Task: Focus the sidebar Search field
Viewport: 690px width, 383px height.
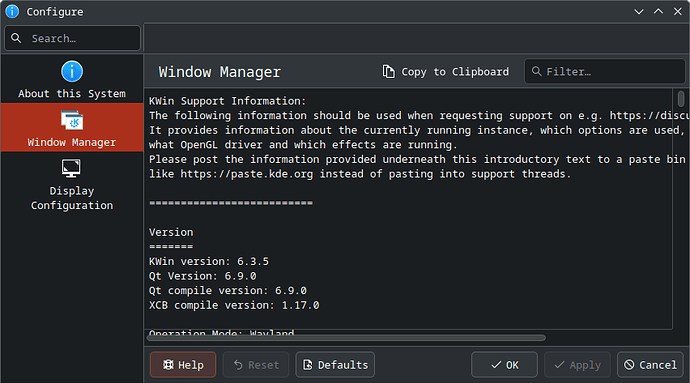Action: (73, 38)
